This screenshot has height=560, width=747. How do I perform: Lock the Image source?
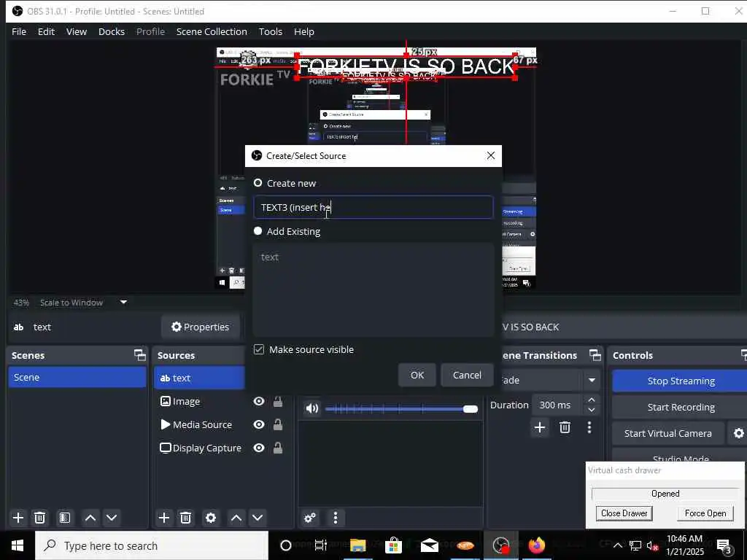tap(278, 402)
